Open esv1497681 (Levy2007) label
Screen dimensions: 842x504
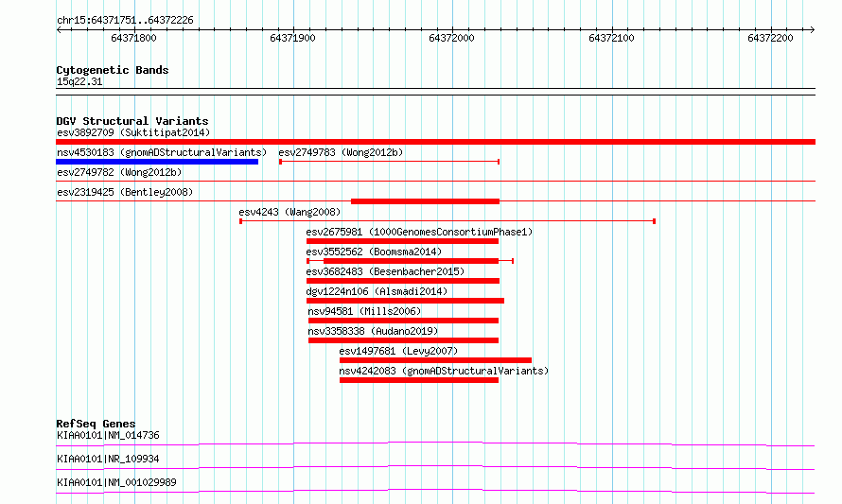(398, 351)
